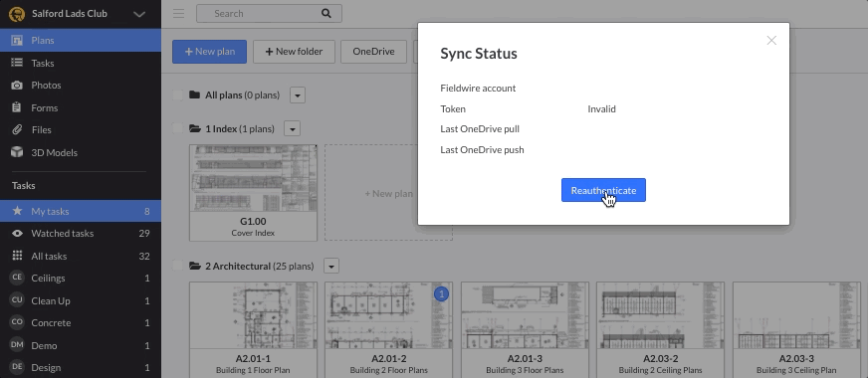The height and width of the screenshot is (378, 868).
Task: Open the 2 Architectural folder dropdown arrow
Action: pos(331,267)
